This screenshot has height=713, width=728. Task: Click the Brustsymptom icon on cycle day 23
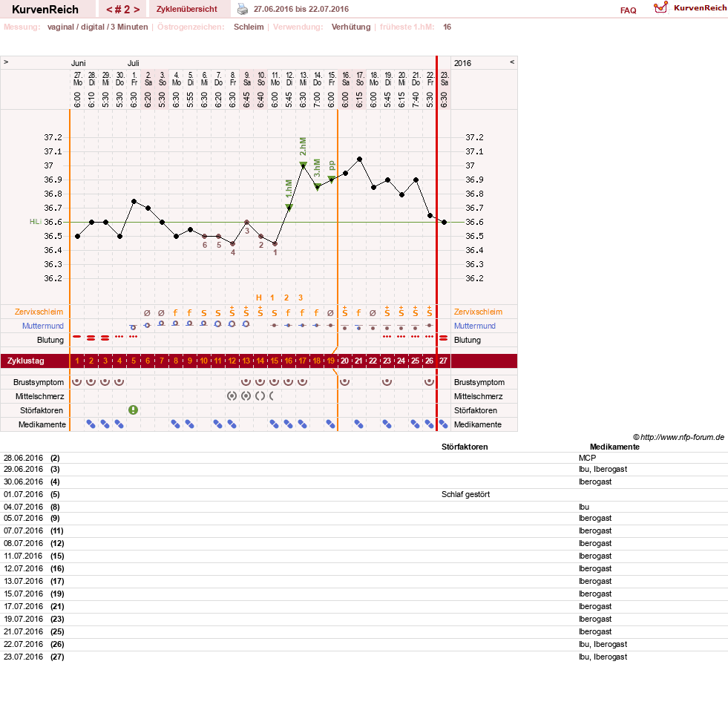pos(387,382)
